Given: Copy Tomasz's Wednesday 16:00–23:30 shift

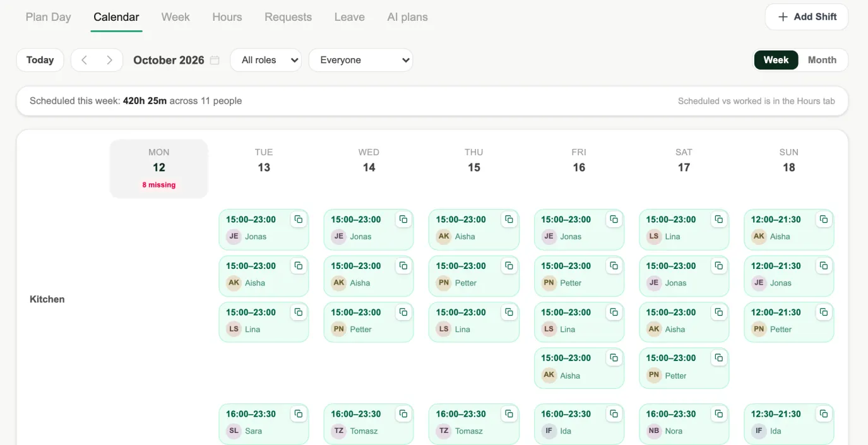Looking at the screenshot, I should (403, 414).
